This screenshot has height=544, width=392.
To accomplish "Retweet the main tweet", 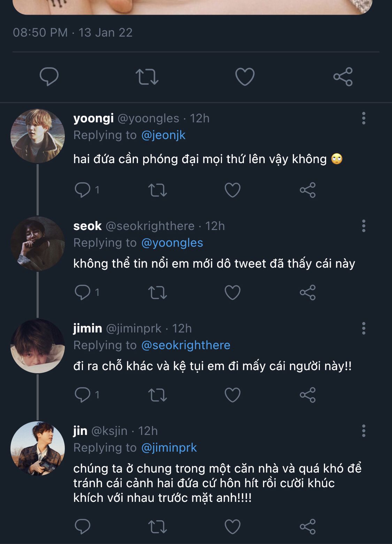I will [147, 77].
